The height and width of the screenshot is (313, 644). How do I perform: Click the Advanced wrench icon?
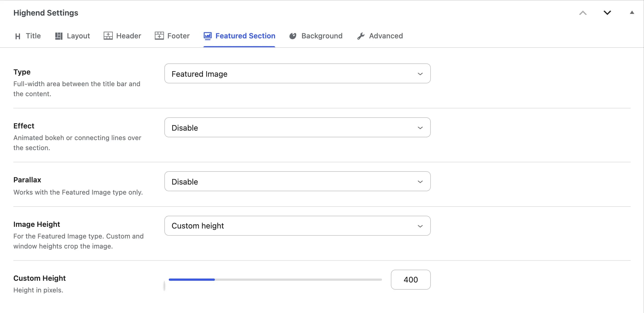361,36
